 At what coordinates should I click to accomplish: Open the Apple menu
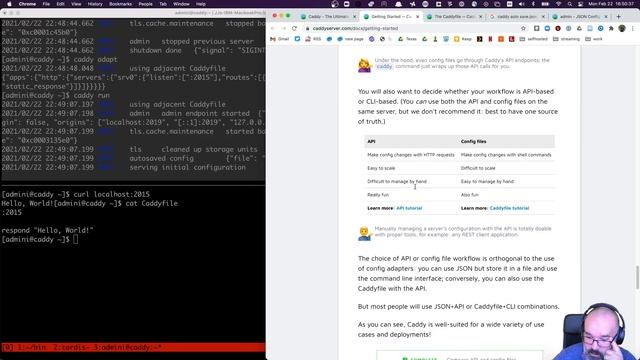(x=9, y=4)
